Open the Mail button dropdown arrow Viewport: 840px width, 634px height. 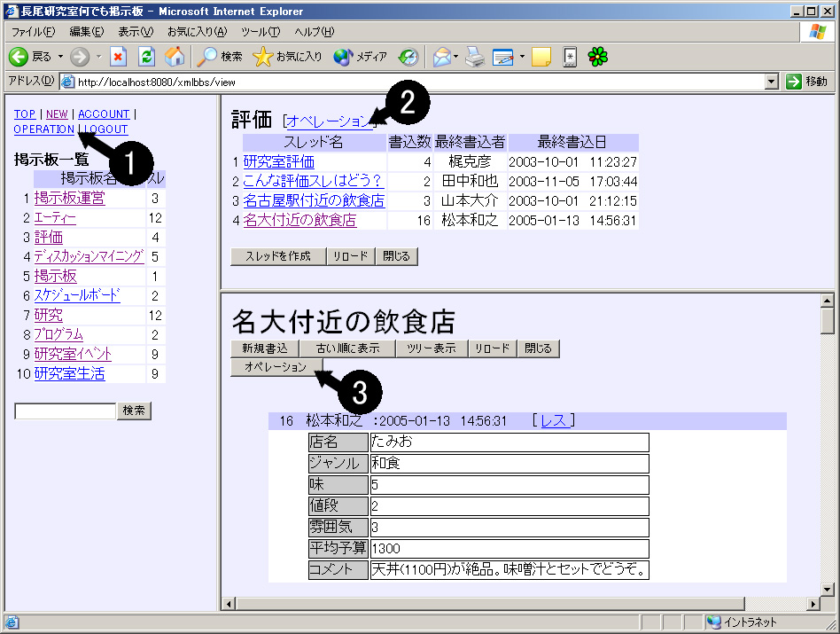tap(456, 57)
